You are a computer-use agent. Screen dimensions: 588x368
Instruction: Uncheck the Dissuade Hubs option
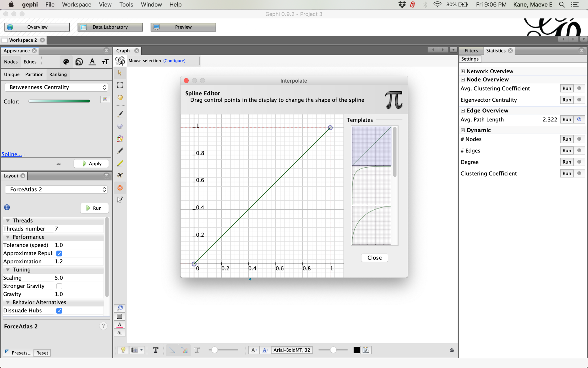point(59,310)
